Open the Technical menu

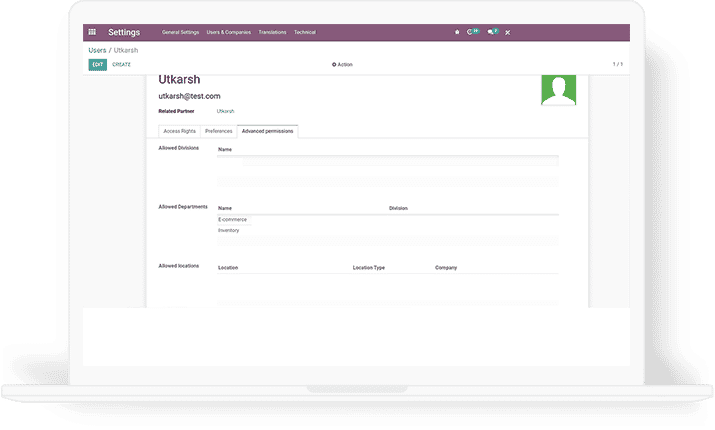click(304, 32)
